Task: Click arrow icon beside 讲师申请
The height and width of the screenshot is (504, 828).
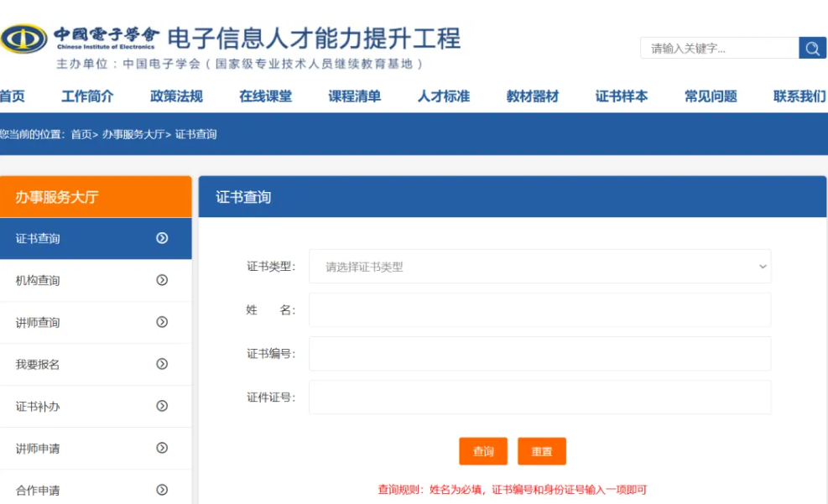Action: (x=162, y=448)
